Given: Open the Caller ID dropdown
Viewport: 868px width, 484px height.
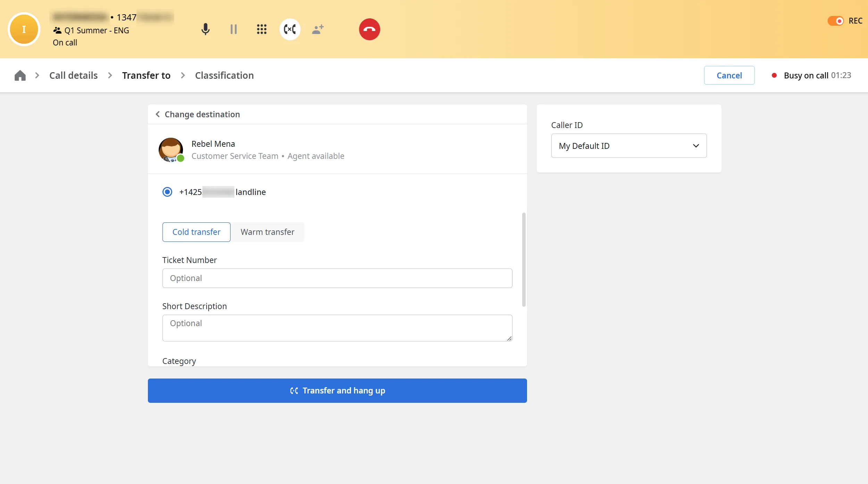Looking at the screenshot, I should pos(629,146).
